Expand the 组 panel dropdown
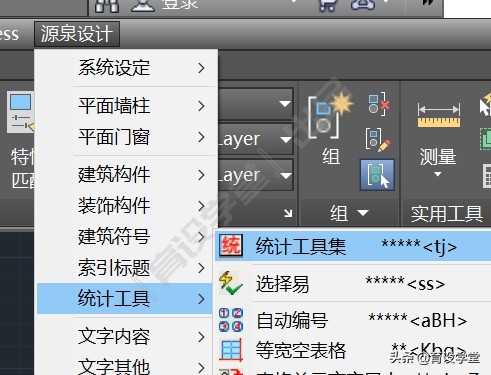 [x=363, y=213]
